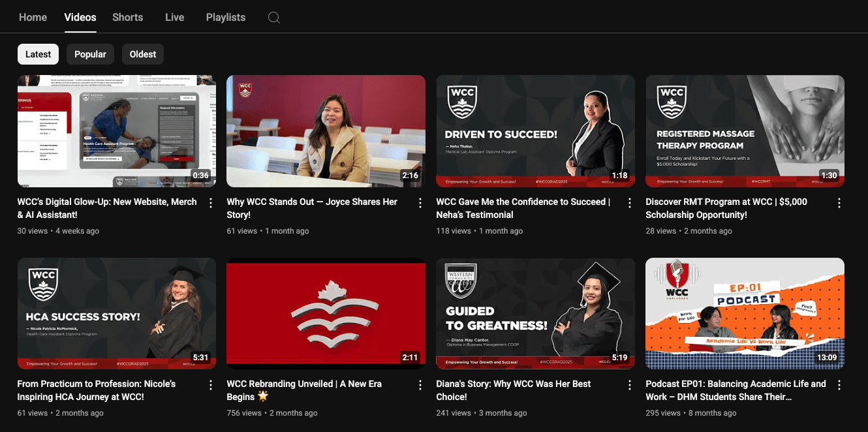Open more options for Diana's Story video

pyautogui.click(x=630, y=385)
